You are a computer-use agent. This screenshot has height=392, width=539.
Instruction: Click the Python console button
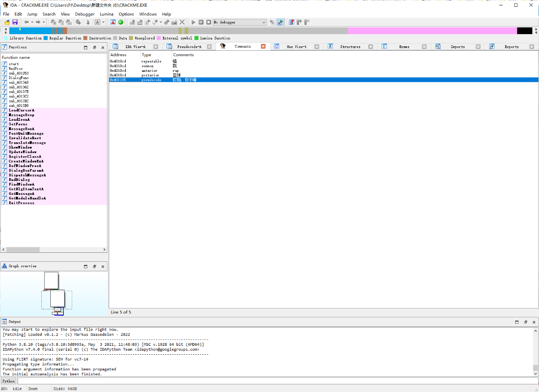click(8, 381)
